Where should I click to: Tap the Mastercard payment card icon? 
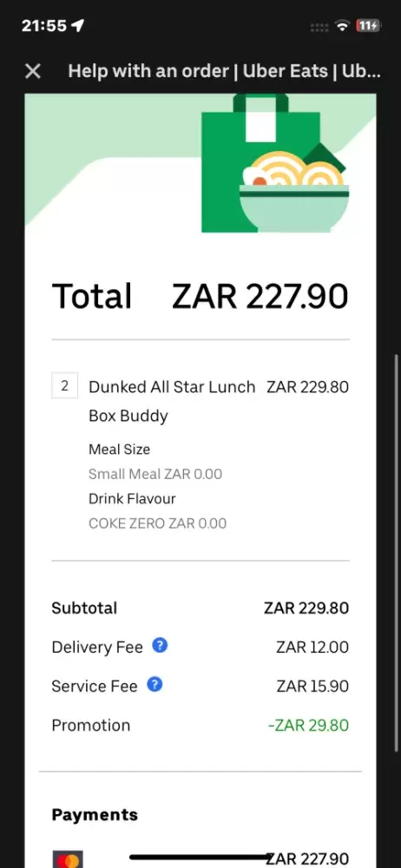[x=68, y=858]
